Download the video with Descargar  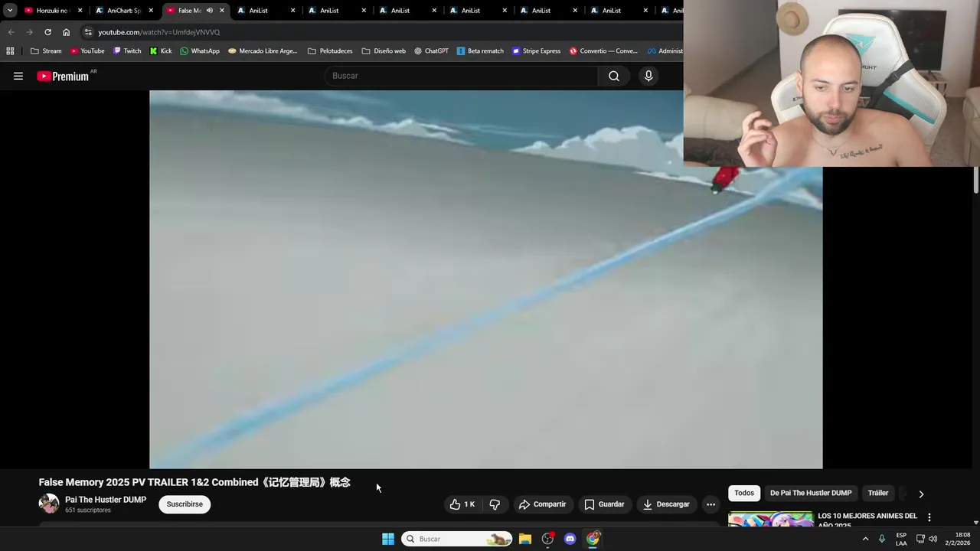[x=666, y=504]
